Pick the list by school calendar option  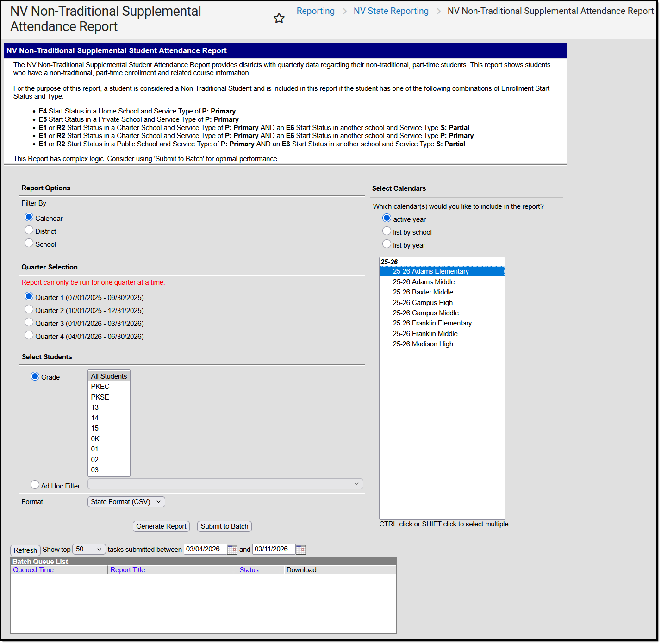pyautogui.click(x=387, y=231)
